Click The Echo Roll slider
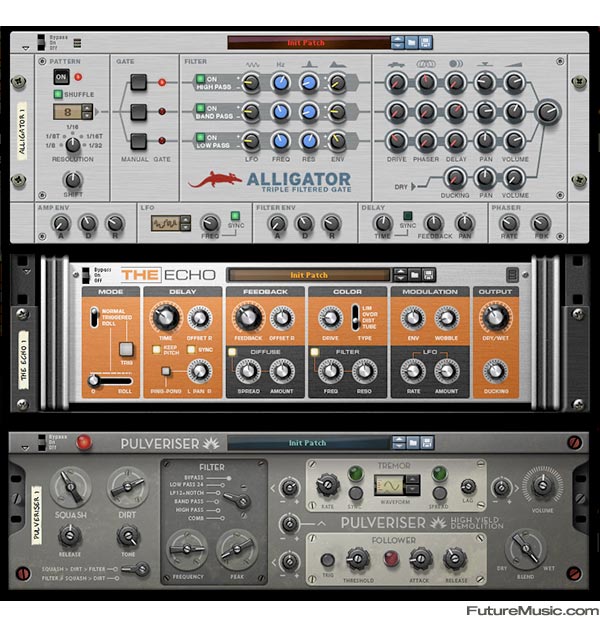 [x=111, y=381]
